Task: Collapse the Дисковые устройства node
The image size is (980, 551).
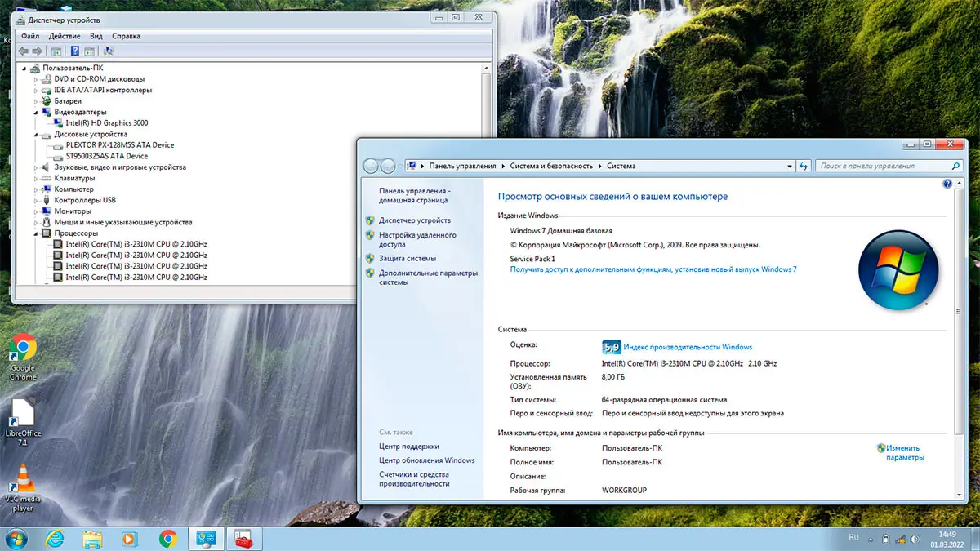Action: tap(36, 134)
